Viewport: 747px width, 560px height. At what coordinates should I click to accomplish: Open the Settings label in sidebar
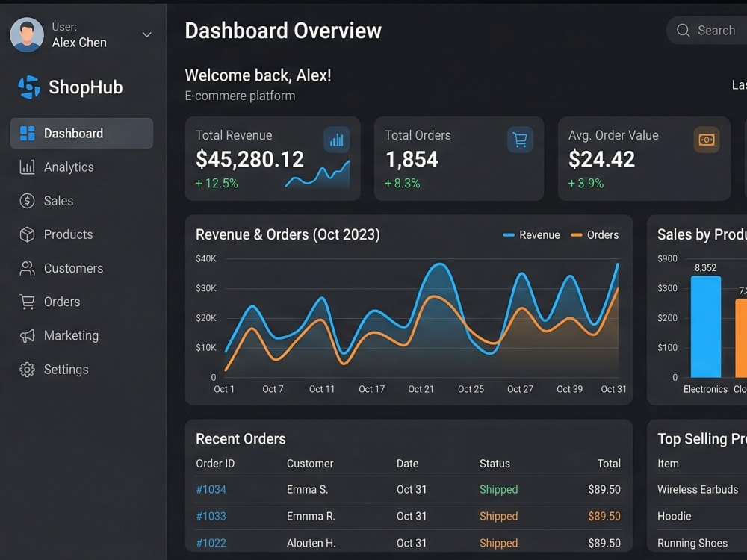[66, 370]
